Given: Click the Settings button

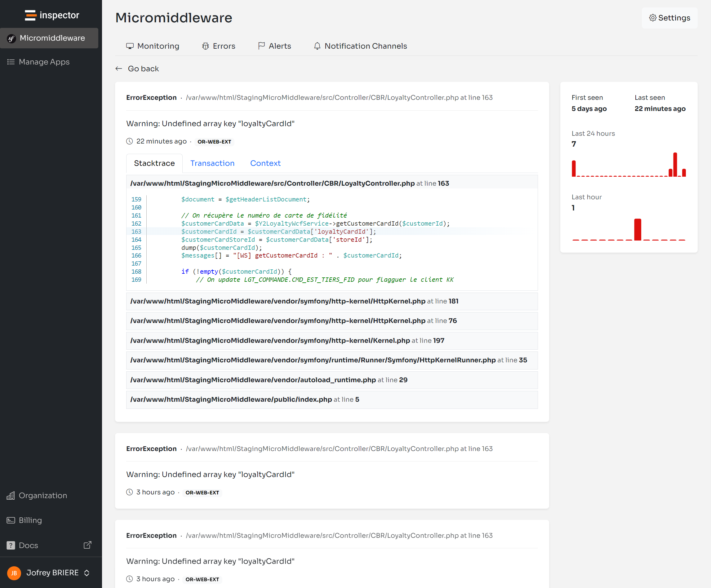Looking at the screenshot, I should point(669,18).
